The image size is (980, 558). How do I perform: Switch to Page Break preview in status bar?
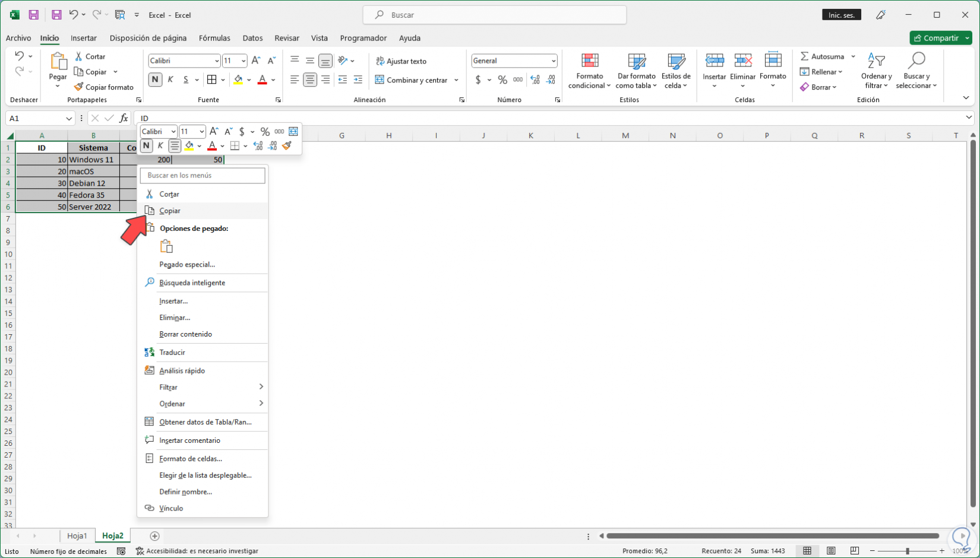pos(855,551)
